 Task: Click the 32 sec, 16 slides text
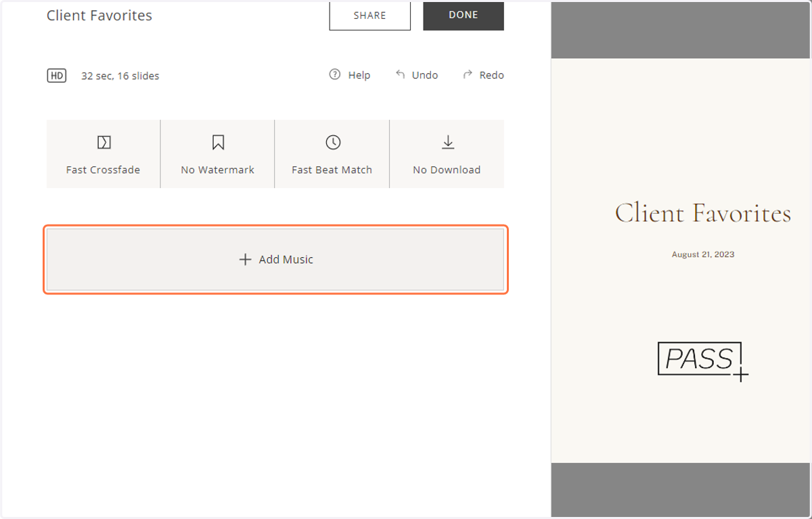120,76
